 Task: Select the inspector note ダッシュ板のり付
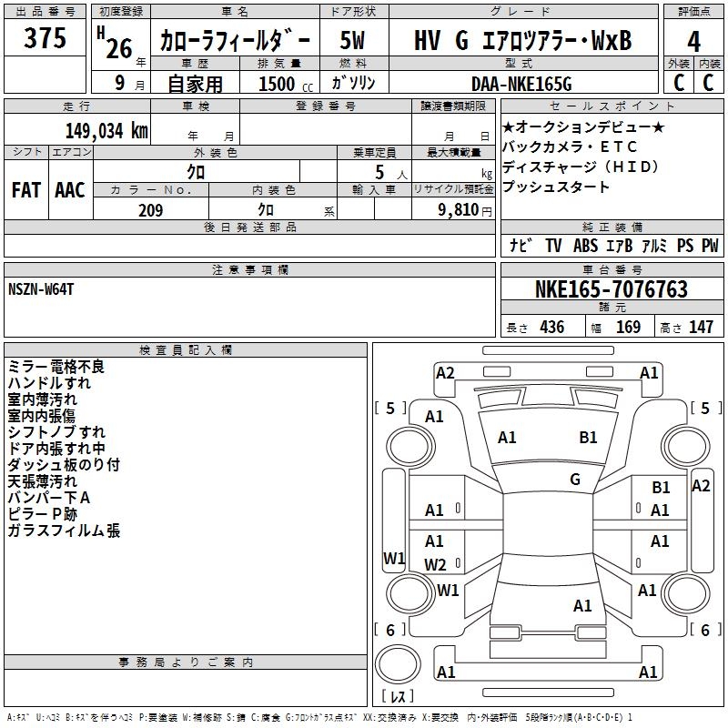(64, 465)
